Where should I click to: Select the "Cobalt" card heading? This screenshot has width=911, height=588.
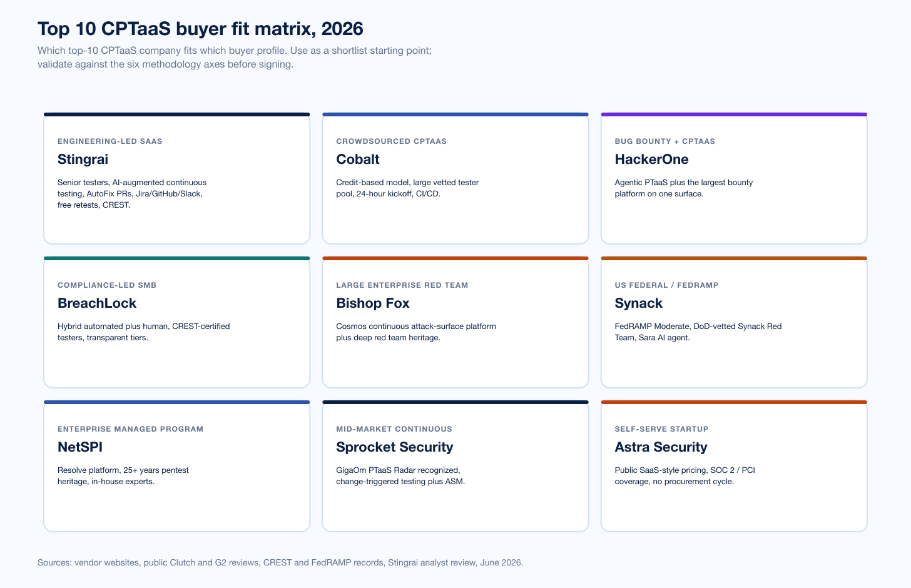(x=358, y=160)
